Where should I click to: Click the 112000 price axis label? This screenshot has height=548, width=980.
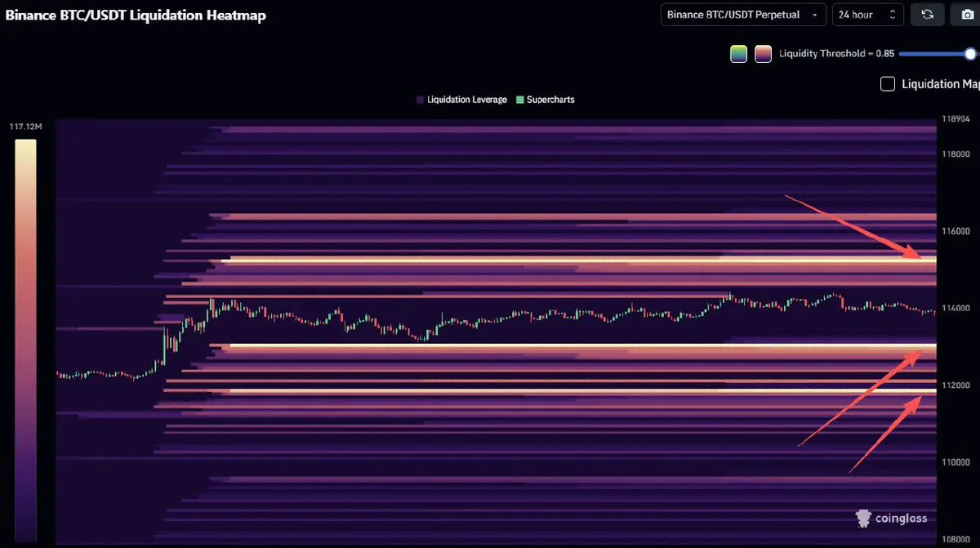pyautogui.click(x=955, y=385)
